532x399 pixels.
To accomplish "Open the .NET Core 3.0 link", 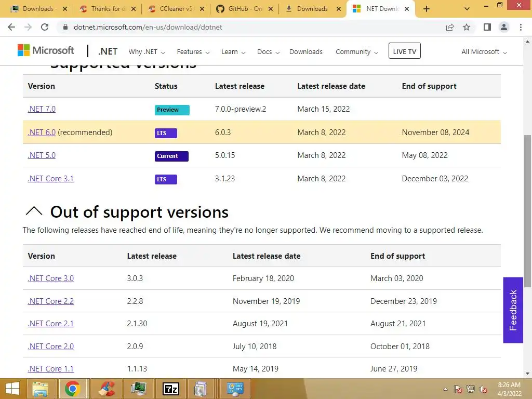I will 50,278.
